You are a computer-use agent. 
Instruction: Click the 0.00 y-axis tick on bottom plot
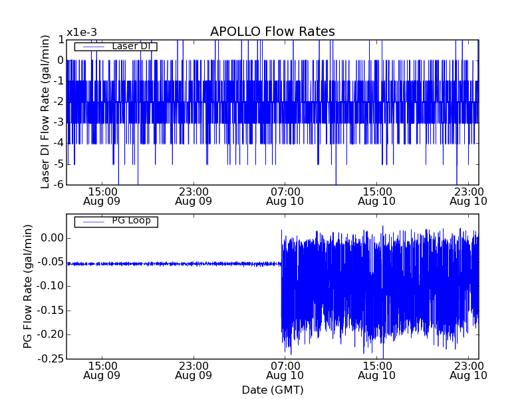[x=51, y=238]
